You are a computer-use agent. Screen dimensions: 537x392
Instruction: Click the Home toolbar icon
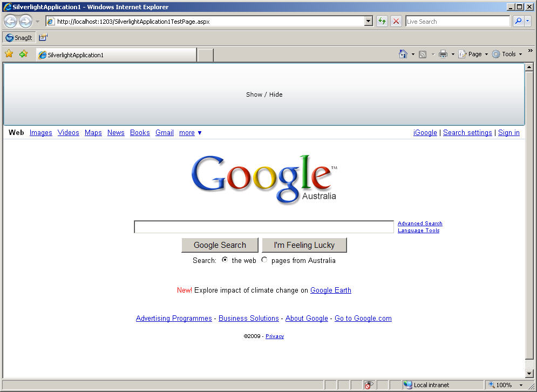403,54
